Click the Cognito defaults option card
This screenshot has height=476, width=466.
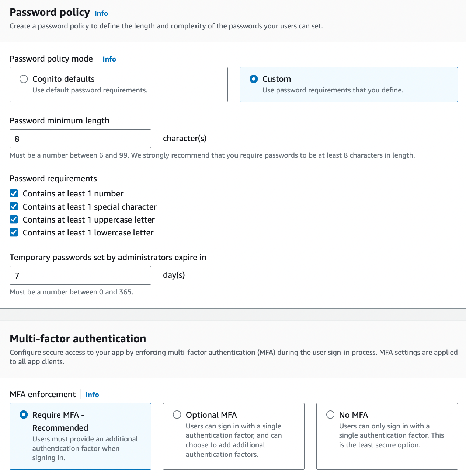(119, 84)
